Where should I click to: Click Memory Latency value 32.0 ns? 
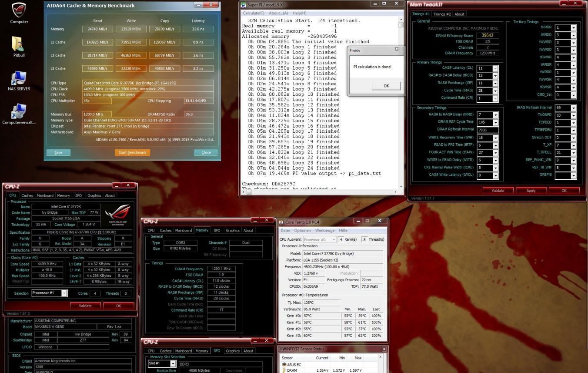[x=198, y=29]
